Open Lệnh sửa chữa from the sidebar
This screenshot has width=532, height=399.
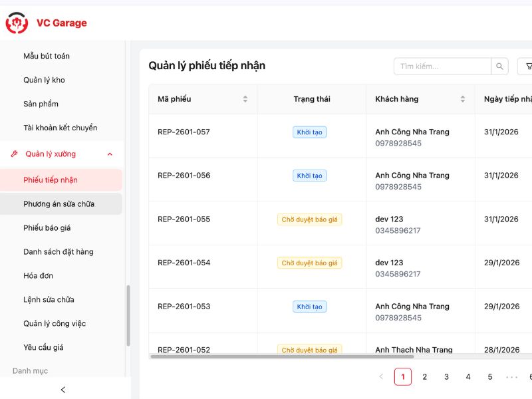[48, 299]
